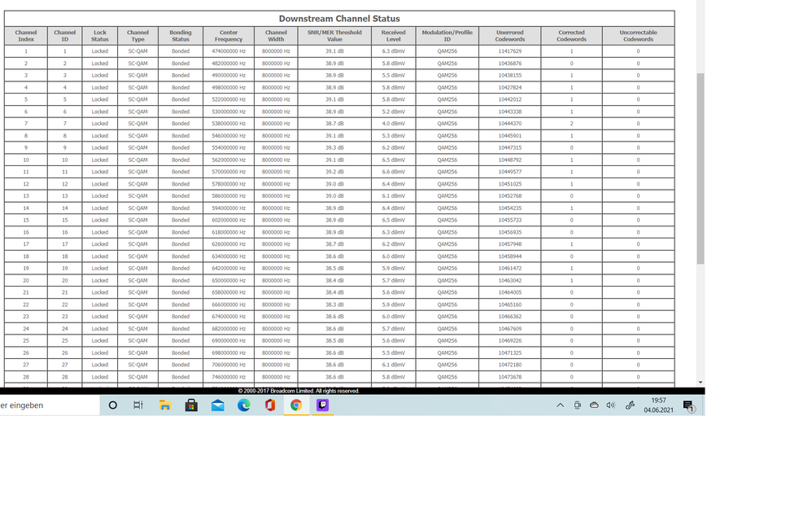The image size is (812, 508).
Task: Click the SNR/MER Threshold Value header
Action: point(334,36)
